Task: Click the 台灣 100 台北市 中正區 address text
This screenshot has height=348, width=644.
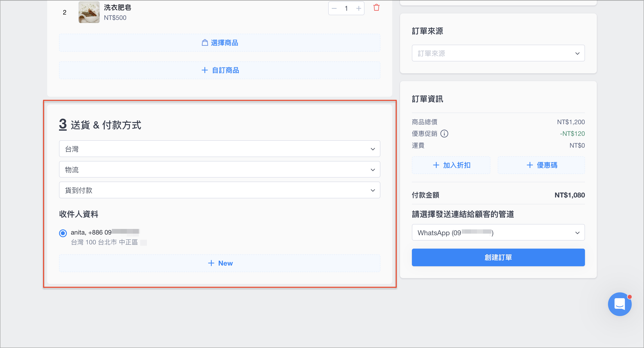Action: [104, 242]
